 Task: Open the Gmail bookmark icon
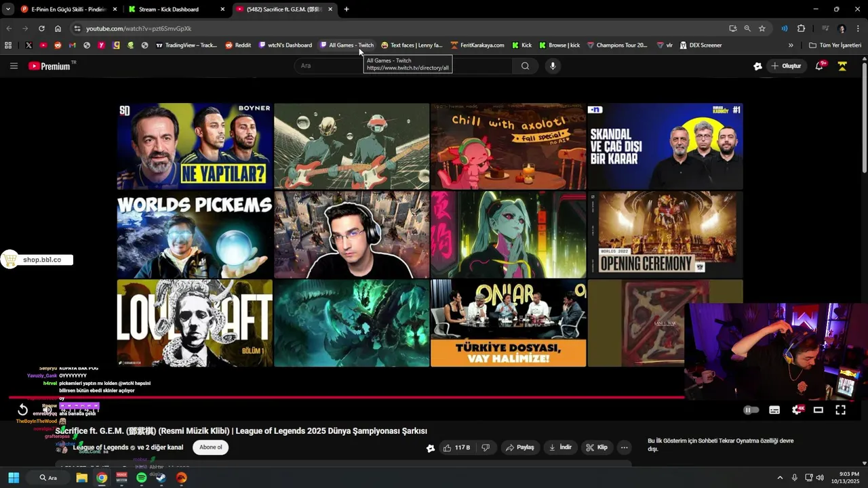pos(72,45)
